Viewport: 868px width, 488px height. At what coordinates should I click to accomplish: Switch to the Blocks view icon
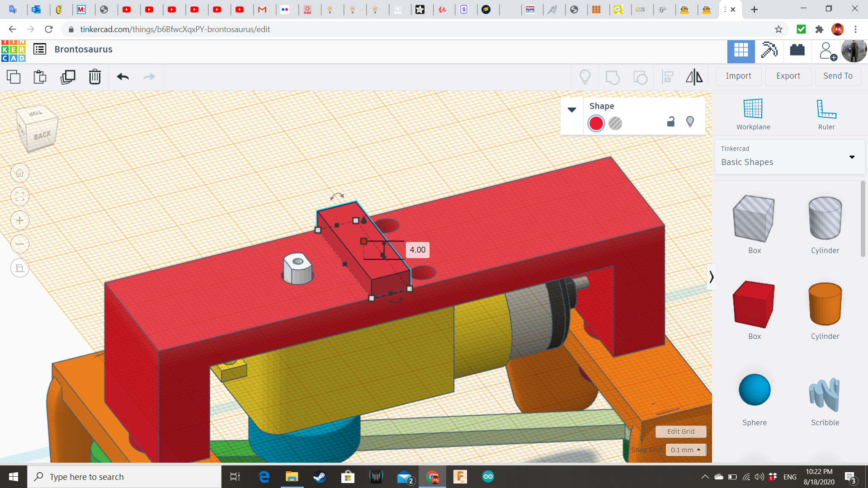pos(769,50)
